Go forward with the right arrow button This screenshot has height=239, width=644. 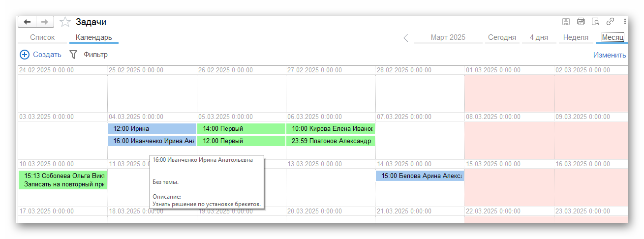[x=45, y=22]
